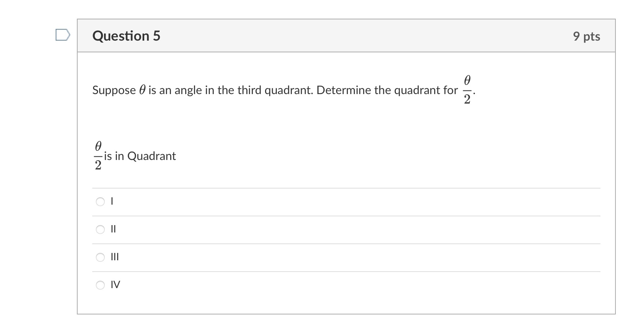Select radio button for answer III
The image size is (644, 328).
pos(100,257)
